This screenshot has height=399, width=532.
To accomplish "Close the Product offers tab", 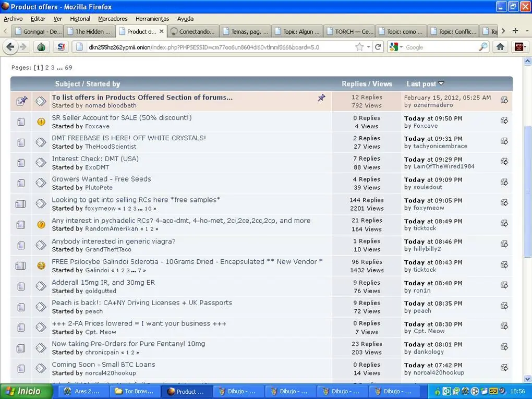I will pyautogui.click(x=162, y=31).
